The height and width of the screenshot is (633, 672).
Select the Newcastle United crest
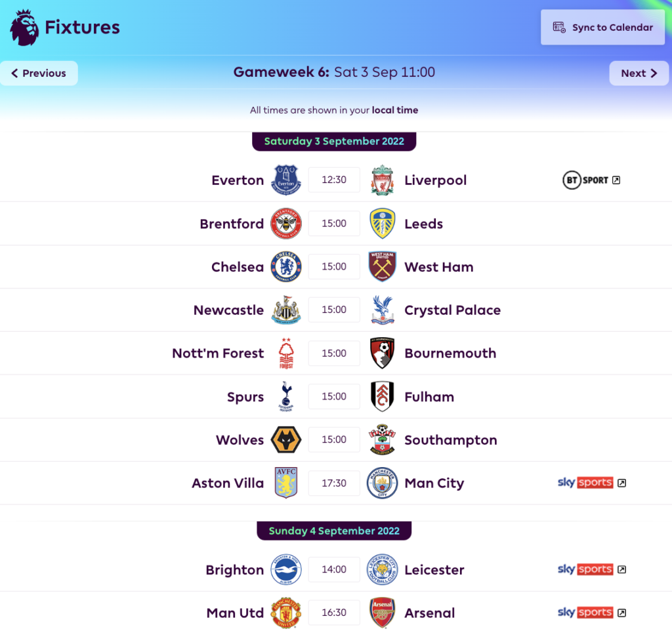point(286,310)
